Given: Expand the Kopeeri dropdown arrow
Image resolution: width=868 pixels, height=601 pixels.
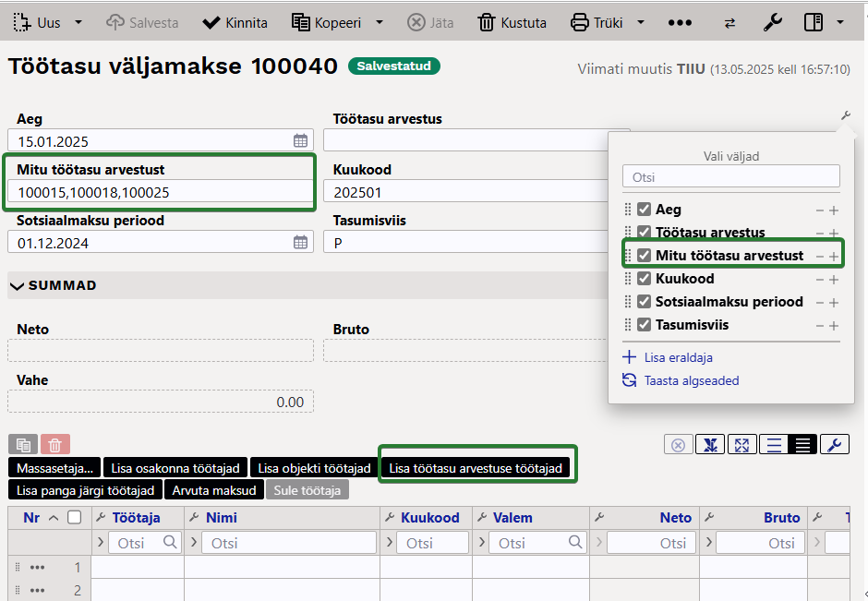Looking at the screenshot, I should coord(380,22).
